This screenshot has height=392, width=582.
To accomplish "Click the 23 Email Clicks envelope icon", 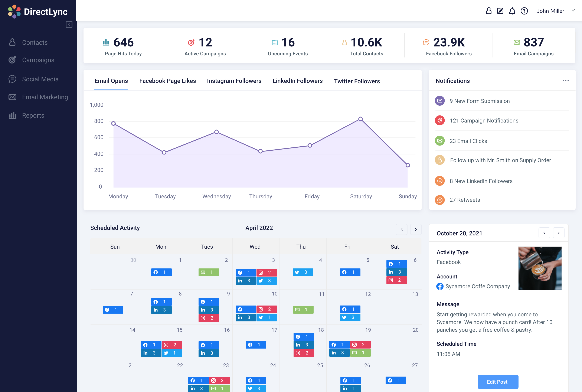I will 439,141.
